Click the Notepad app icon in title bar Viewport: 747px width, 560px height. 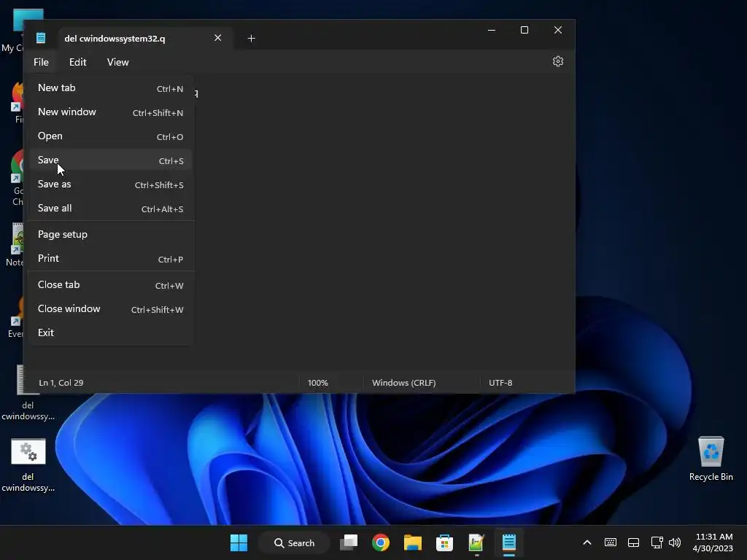41,38
